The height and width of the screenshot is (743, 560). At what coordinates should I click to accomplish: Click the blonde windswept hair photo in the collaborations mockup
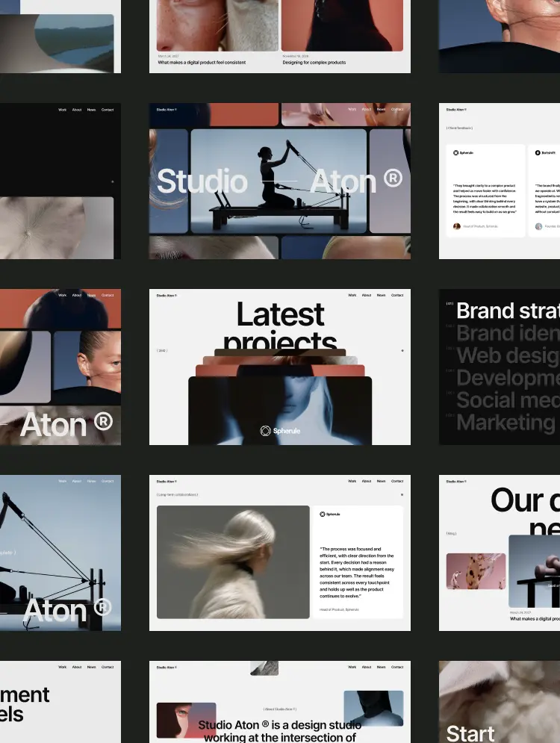coord(233,562)
